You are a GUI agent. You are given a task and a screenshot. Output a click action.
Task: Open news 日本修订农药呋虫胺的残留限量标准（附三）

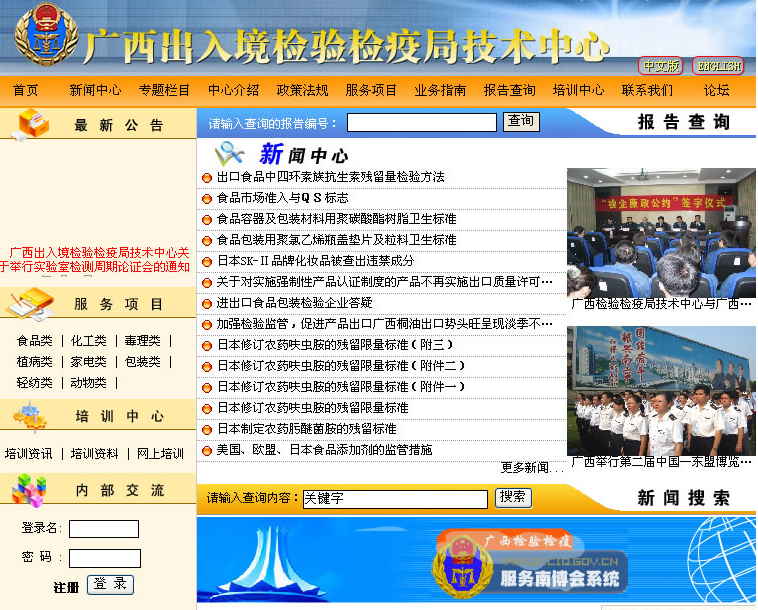335,345
